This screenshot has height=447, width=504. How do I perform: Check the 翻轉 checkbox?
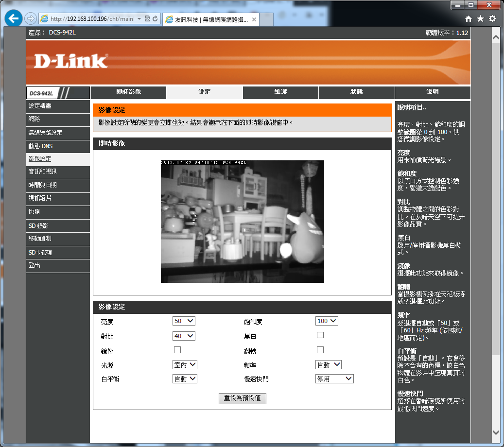pos(320,350)
